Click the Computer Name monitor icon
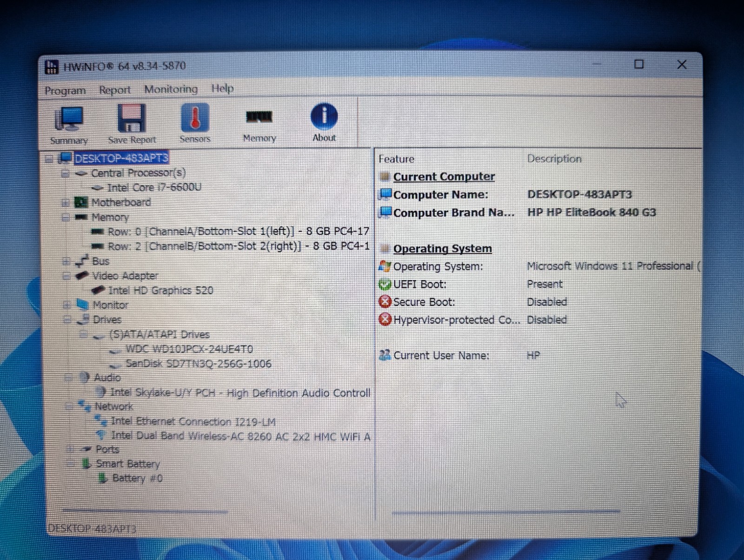Screen dimensions: 744x560 (x=385, y=194)
